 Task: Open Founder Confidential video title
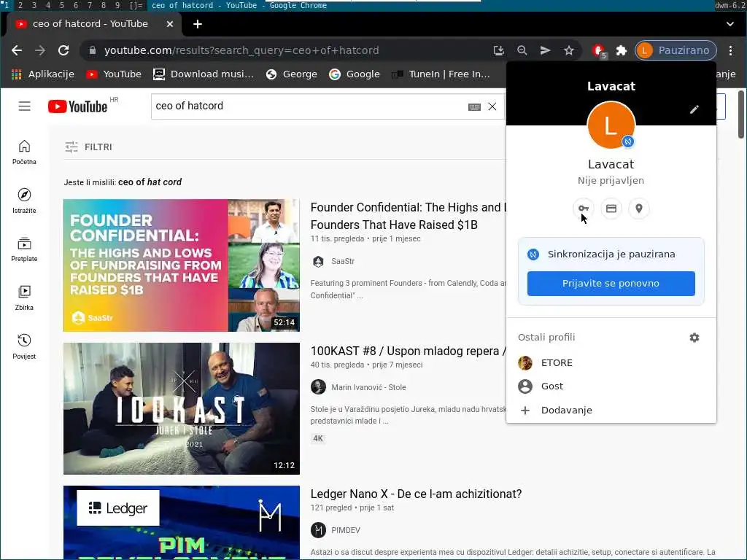point(408,216)
